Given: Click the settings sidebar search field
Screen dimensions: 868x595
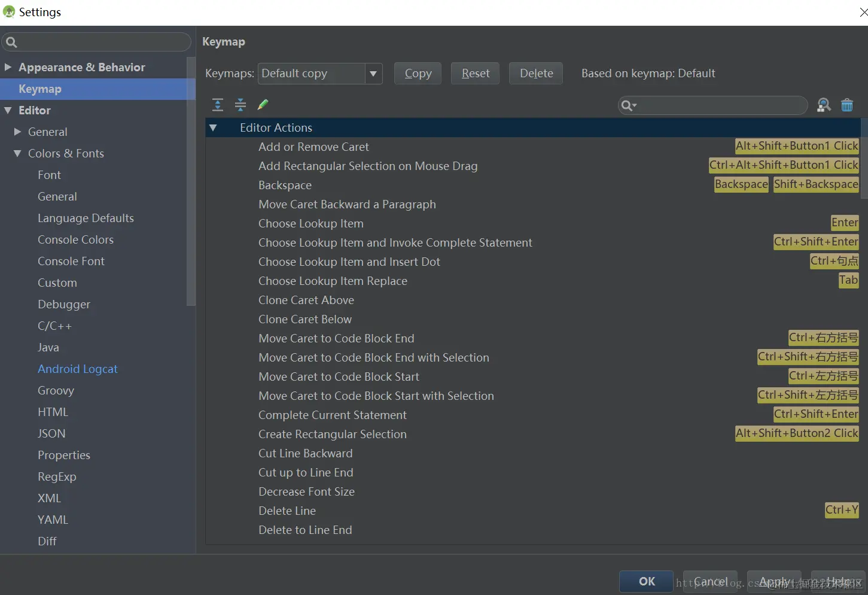Looking at the screenshot, I should [x=96, y=42].
